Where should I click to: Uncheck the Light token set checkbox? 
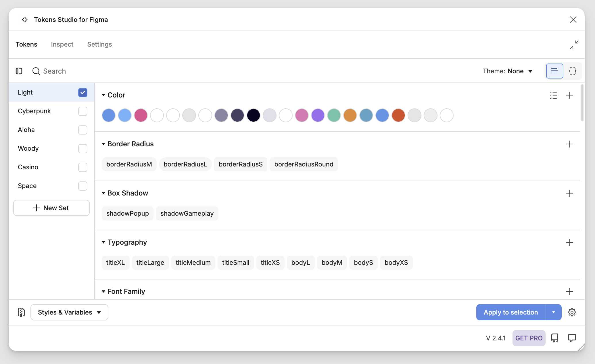83,93
